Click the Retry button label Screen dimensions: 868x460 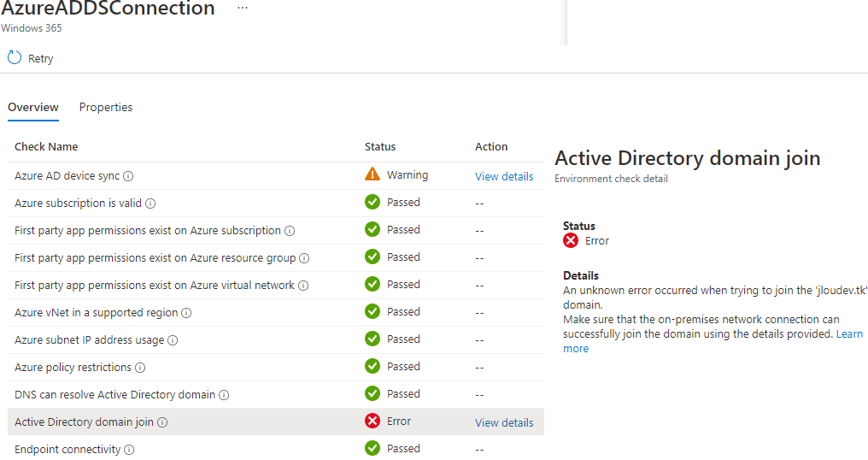pyautogui.click(x=41, y=58)
